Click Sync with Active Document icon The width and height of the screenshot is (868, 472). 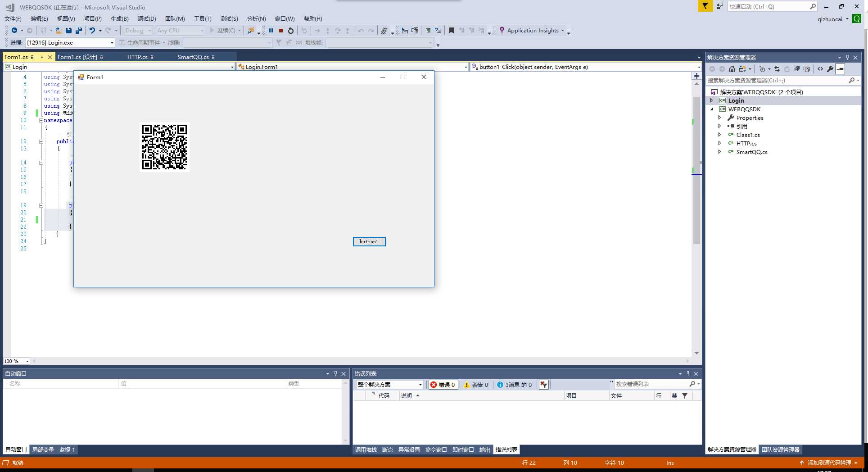pyautogui.click(x=777, y=69)
